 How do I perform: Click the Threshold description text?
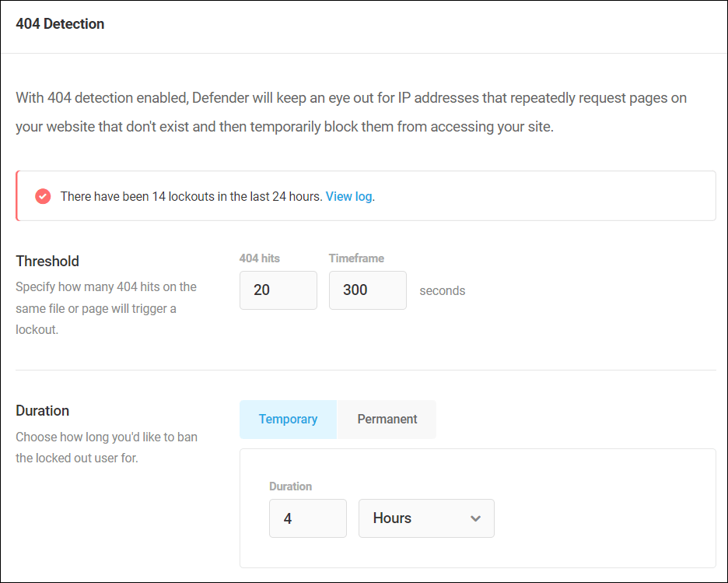click(x=106, y=308)
